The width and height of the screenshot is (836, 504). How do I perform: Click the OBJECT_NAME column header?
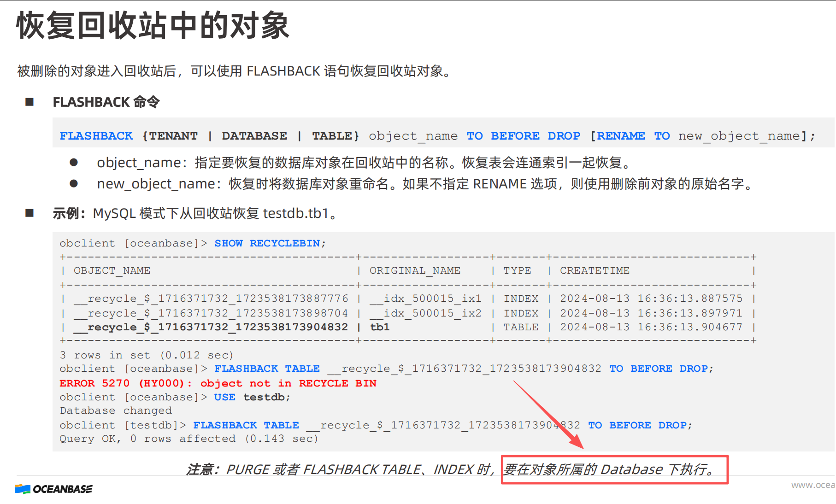[x=112, y=270]
